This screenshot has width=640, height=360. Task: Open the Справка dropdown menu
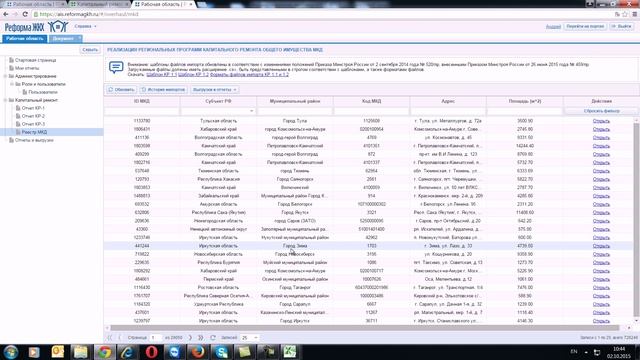pyautogui.click(x=86, y=26)
